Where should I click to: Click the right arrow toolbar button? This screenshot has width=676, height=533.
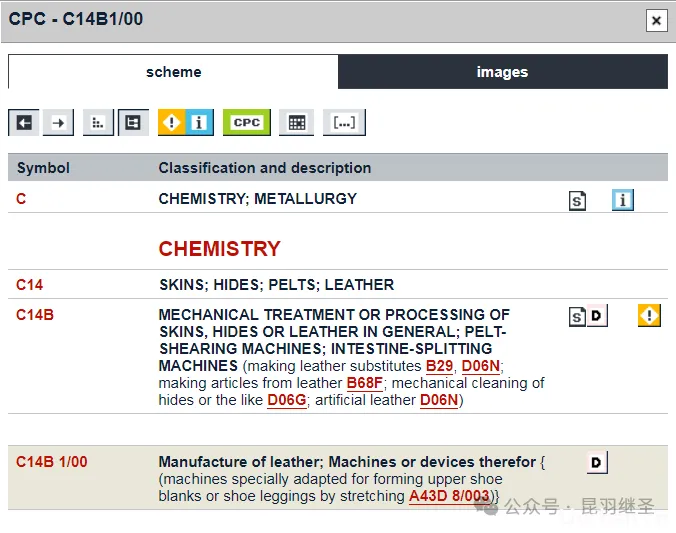click(58, 123)
